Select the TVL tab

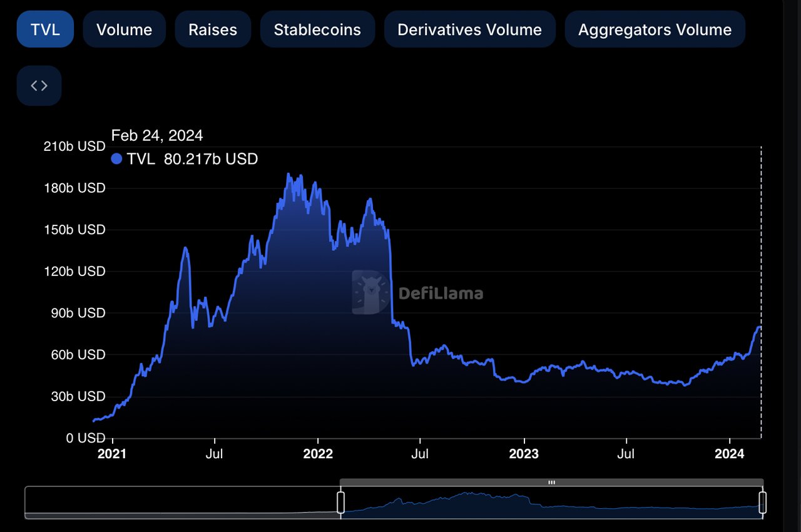44,29
